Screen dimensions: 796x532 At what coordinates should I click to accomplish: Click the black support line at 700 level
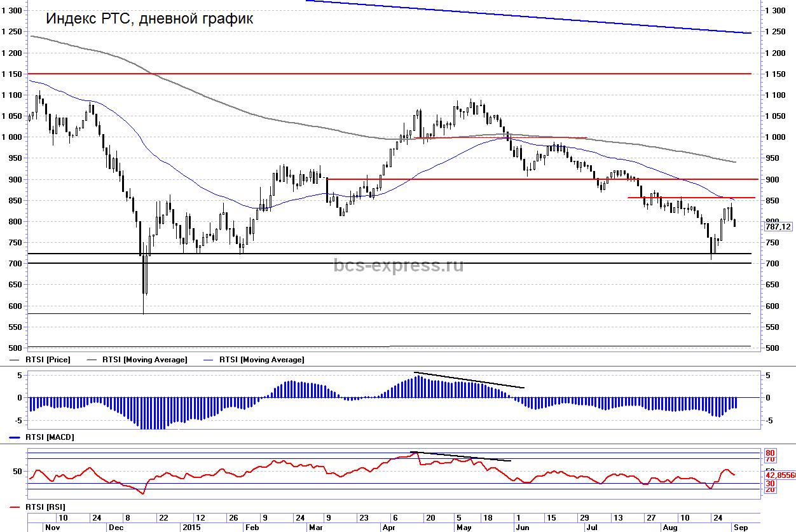(381, 263)
